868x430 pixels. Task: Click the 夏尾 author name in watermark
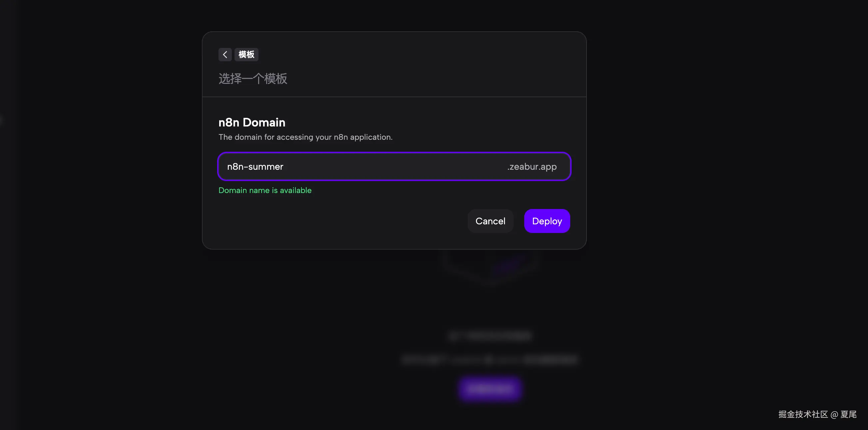click(848, 414)
